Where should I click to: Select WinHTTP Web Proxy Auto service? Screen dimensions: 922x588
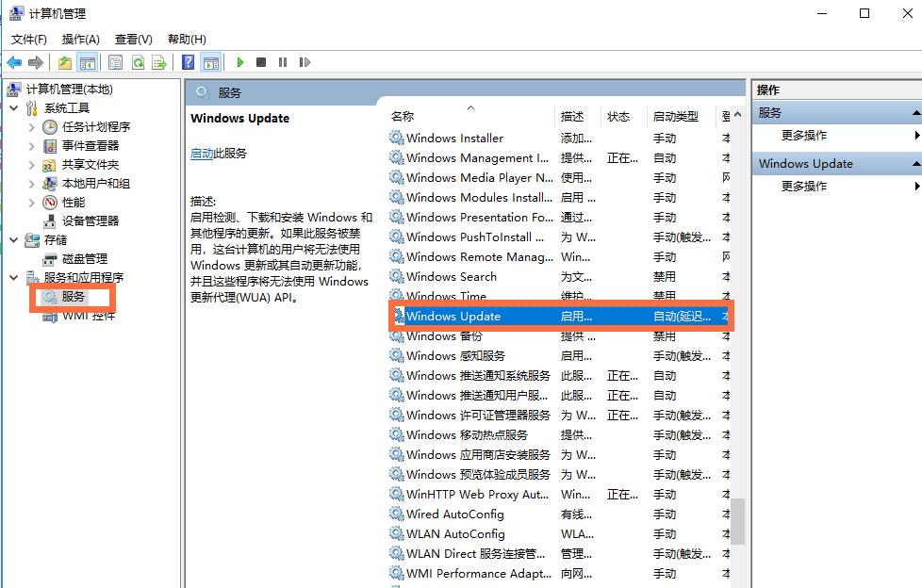[x=559, y=495]
